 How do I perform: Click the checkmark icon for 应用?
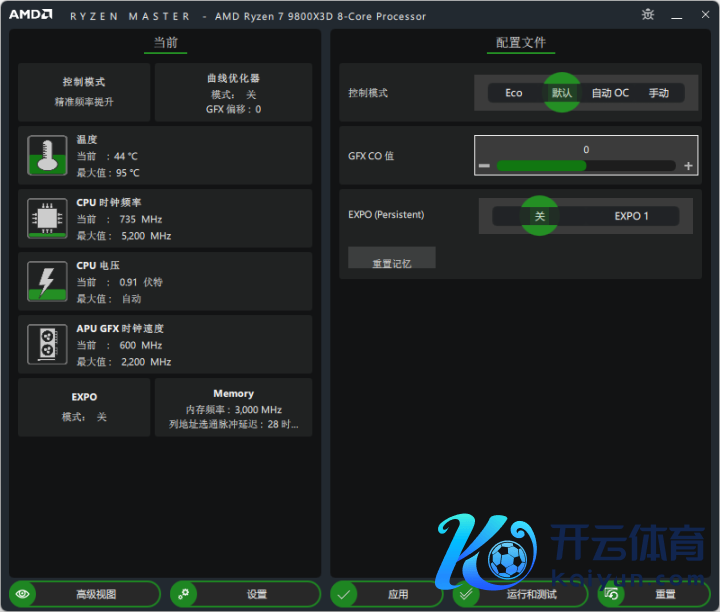point(344,594)
